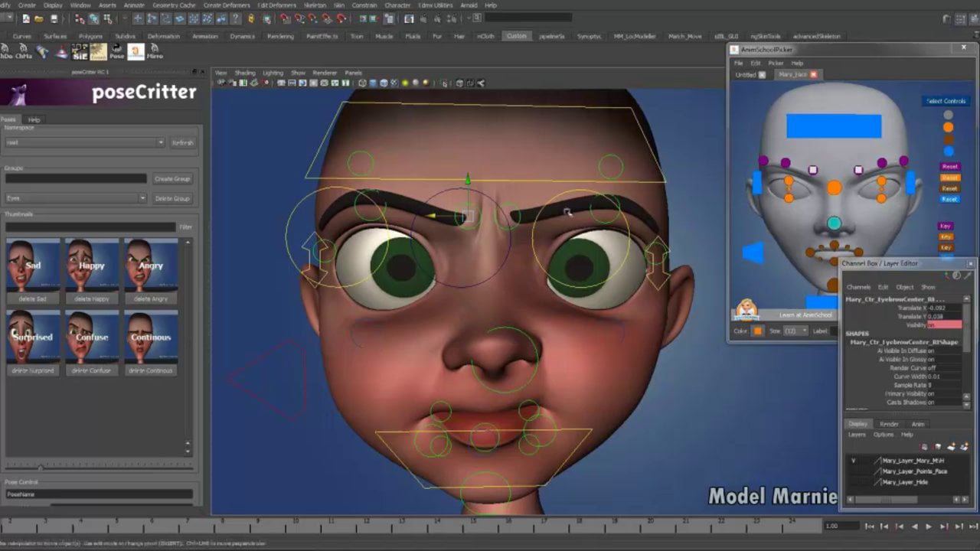Click the open scene folder icon

(40, 19)
